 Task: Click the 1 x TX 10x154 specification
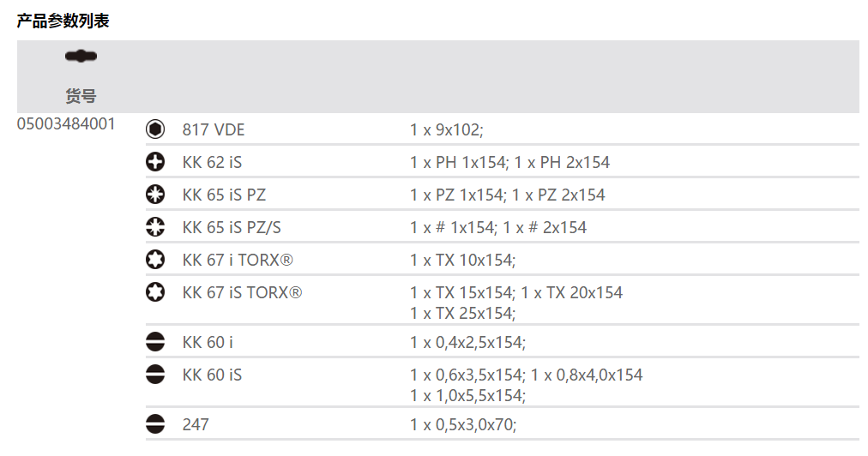(x=462, y=260)
